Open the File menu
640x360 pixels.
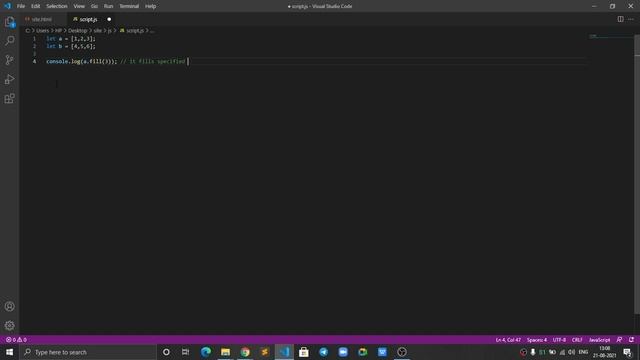click(x=21, y=6)
